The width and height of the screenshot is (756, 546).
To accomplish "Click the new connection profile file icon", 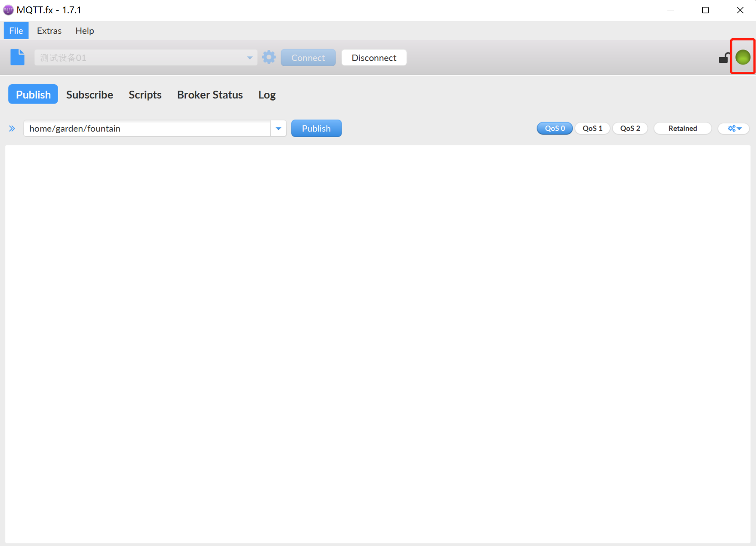I will coord(18,57).
